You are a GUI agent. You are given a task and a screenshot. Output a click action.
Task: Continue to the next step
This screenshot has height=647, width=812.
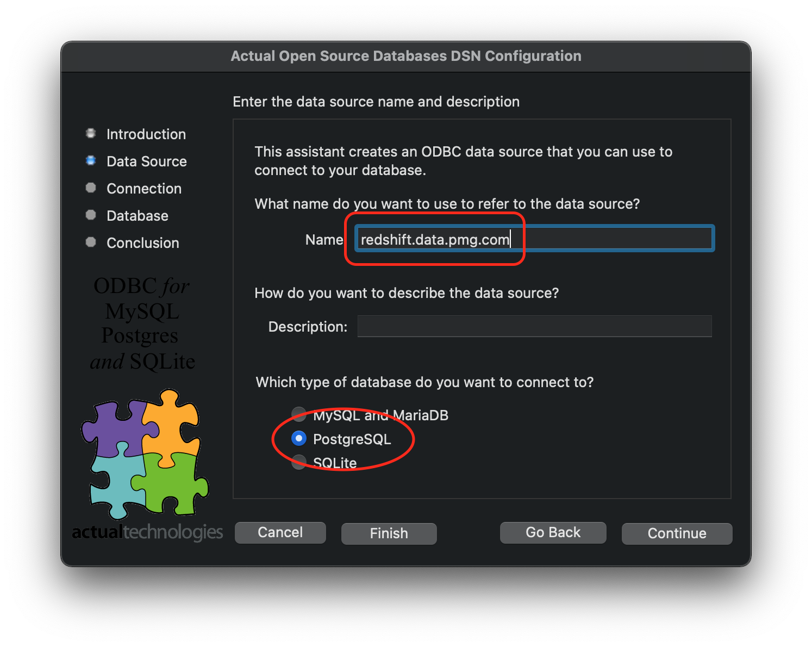pos(677,533)
